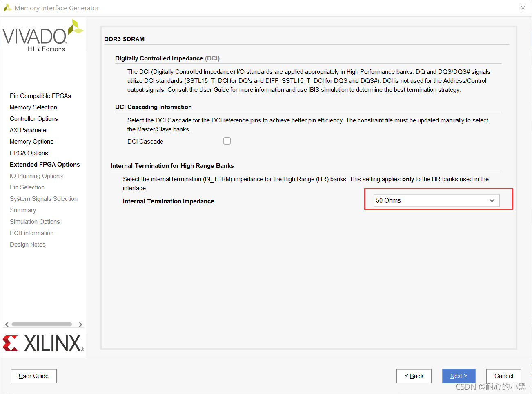Click IO Planning Options entry
The width and height of the screenshot is (532, 394).
click(x=36, y=176)
